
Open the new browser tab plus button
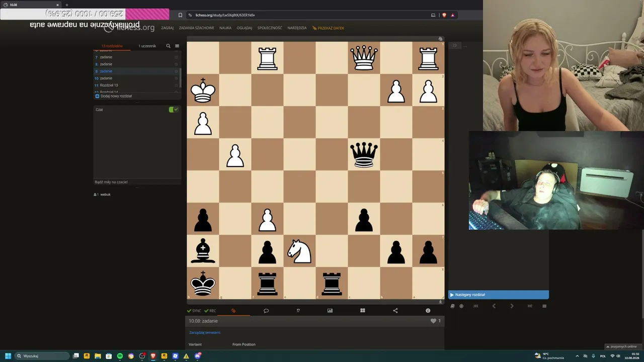[67, 5]
